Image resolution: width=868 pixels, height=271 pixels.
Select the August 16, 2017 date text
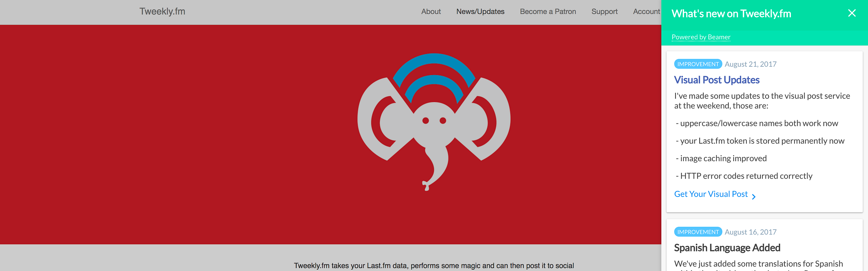coord(750,232)
